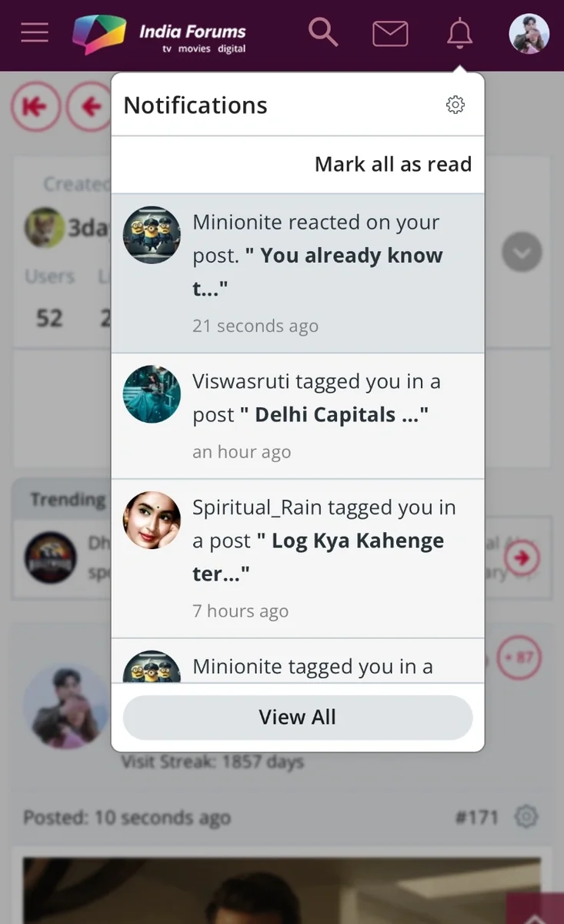This screenshot has height=924, width=564.
Task: Open the messages envelope icon
Action: click(390, 33)
